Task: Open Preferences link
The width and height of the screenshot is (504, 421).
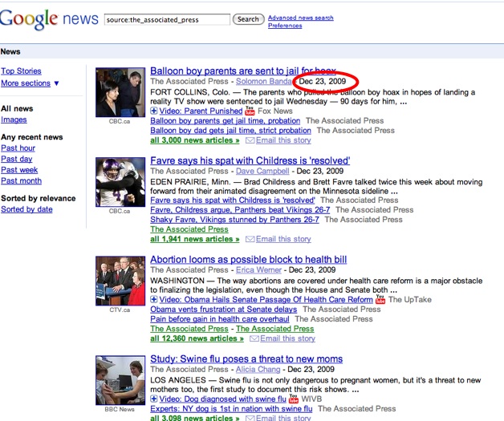Action: (285, 26)
